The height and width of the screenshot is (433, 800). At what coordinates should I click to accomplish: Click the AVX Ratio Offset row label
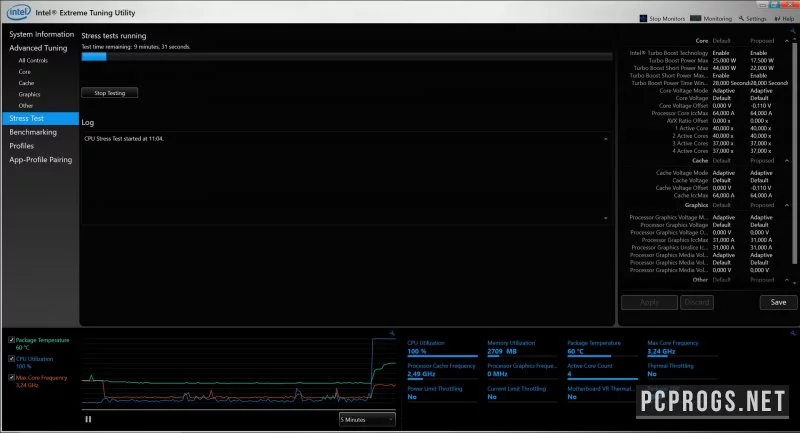687,121
